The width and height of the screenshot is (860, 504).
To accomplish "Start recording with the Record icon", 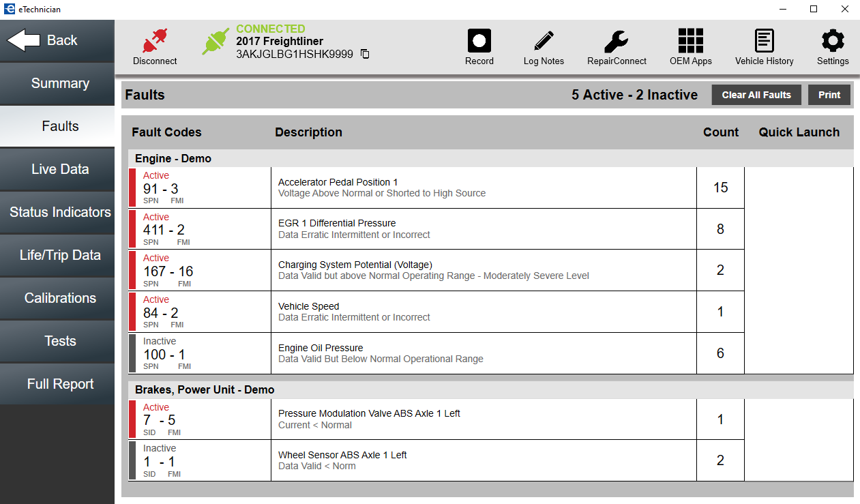I will [479, 42].
